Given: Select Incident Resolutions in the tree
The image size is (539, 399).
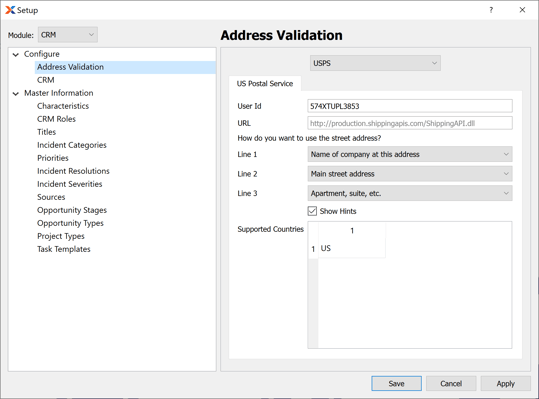Looking at the screenshot, I should (73, 171).
